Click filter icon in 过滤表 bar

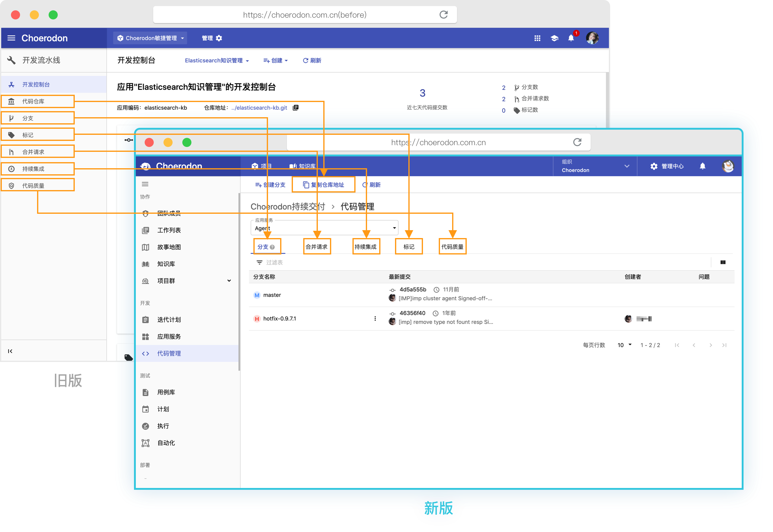[x=259, y=263]
